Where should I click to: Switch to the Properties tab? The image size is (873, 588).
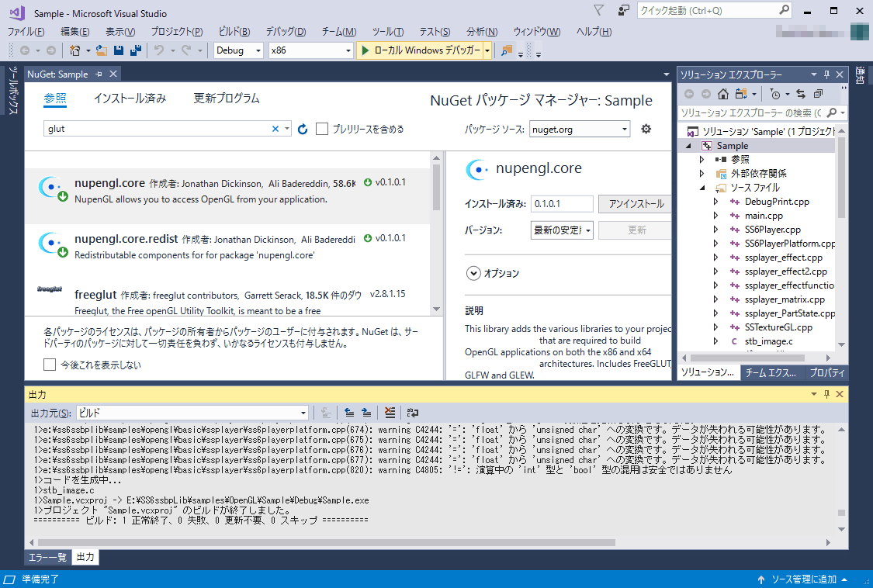click(x=826, y=372)
